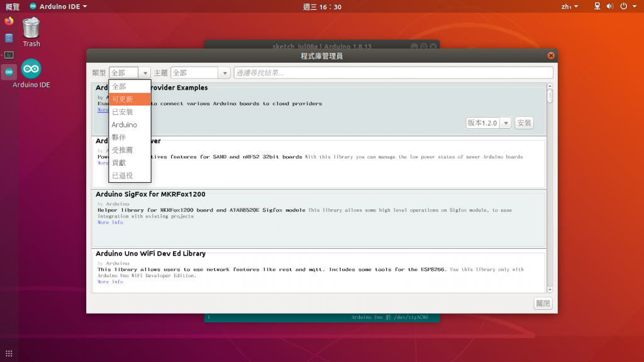Viewport: 644px width, 362px height.
Task: Click the 'Arduino Uno 於 /dev/ttyACM0' status text
Action: [389, 317]
